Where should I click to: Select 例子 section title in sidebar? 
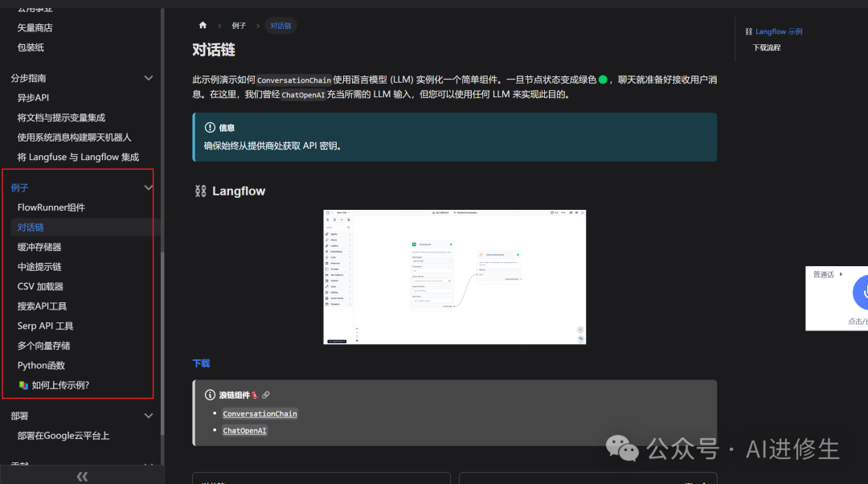click(x=19, y=187)
